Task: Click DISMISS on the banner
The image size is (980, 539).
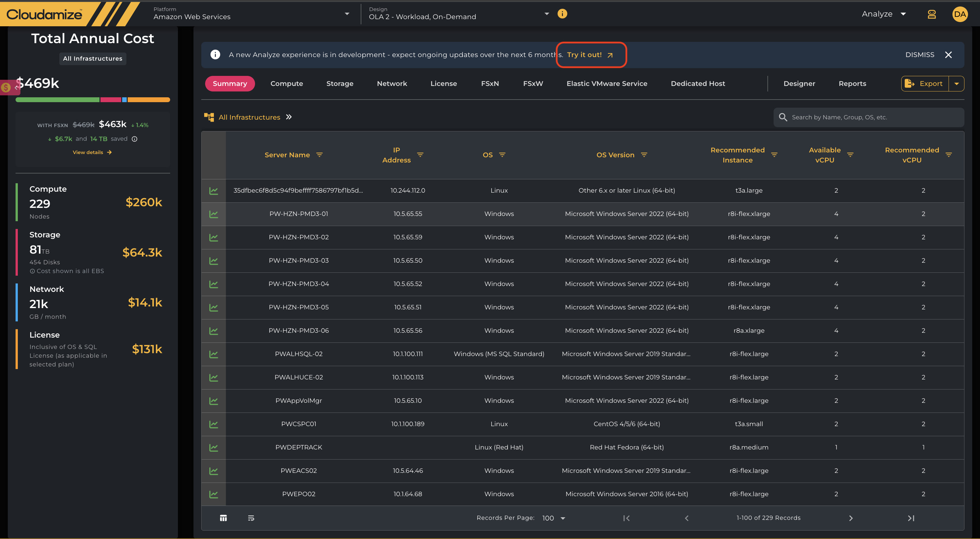Action: (x=919, y=55)
